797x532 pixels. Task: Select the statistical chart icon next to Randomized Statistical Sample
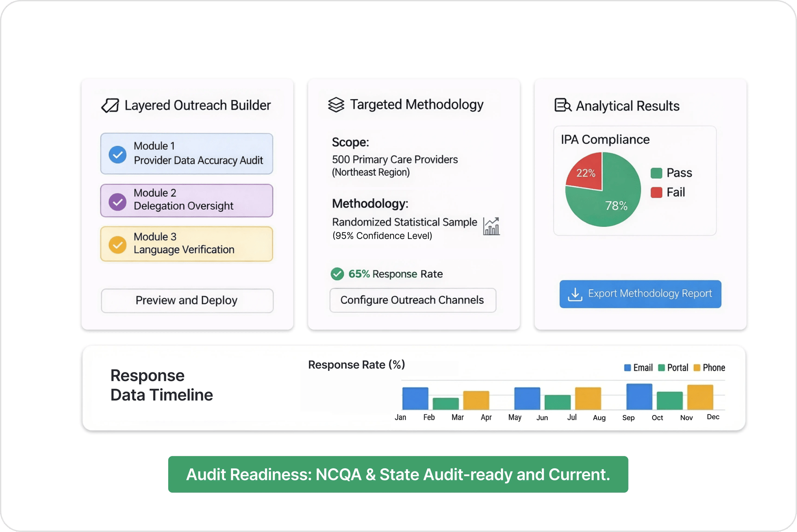491,226
